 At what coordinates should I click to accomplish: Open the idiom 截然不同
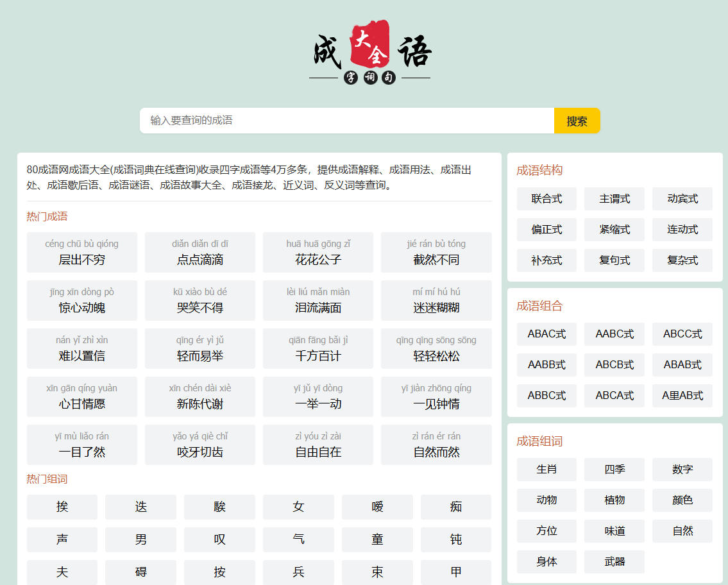click(x=436, y=252)
